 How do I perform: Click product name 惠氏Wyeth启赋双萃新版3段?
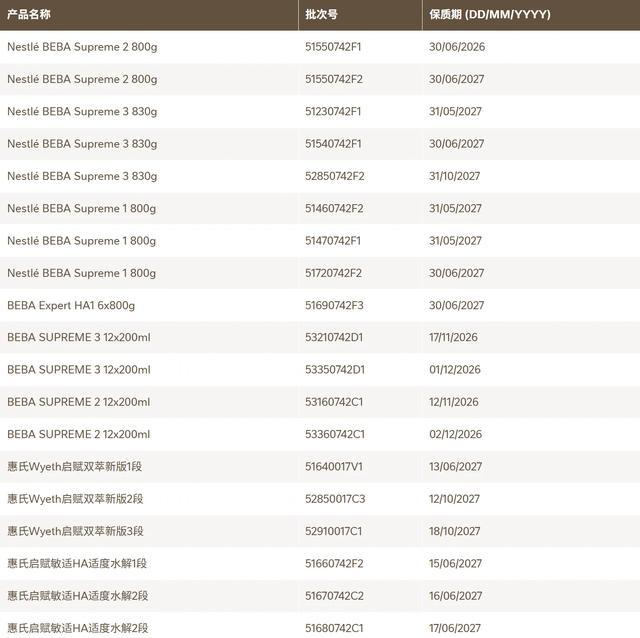point(75,531)
